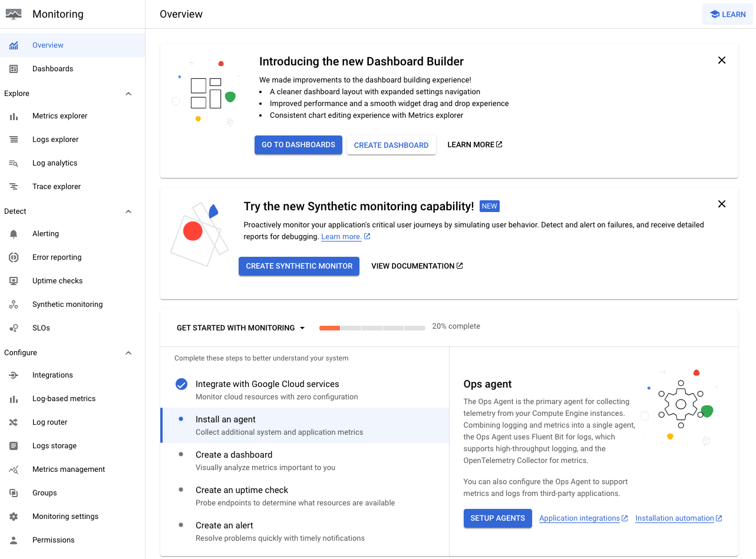This screenshot has height=559, width=756.
Task: Collapse the Detect section
Action: coord(128,211)
